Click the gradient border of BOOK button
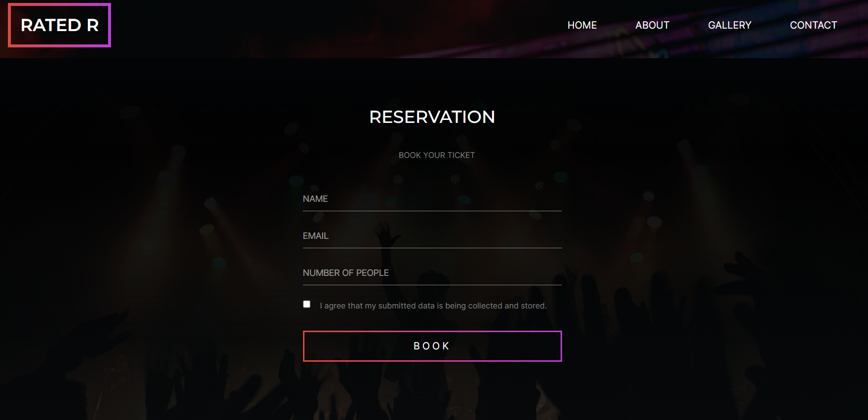 click(432, 333)
